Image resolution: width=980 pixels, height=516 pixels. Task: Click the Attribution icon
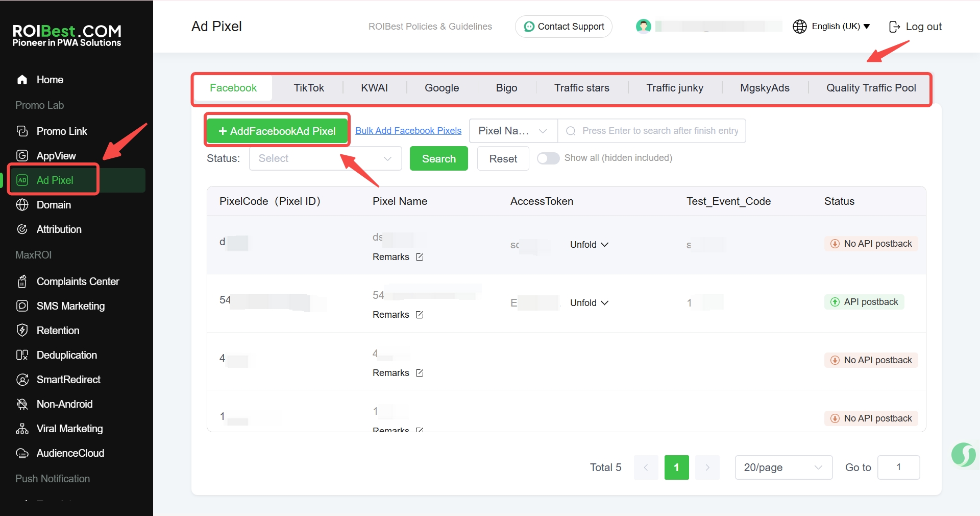coord(22,229)
